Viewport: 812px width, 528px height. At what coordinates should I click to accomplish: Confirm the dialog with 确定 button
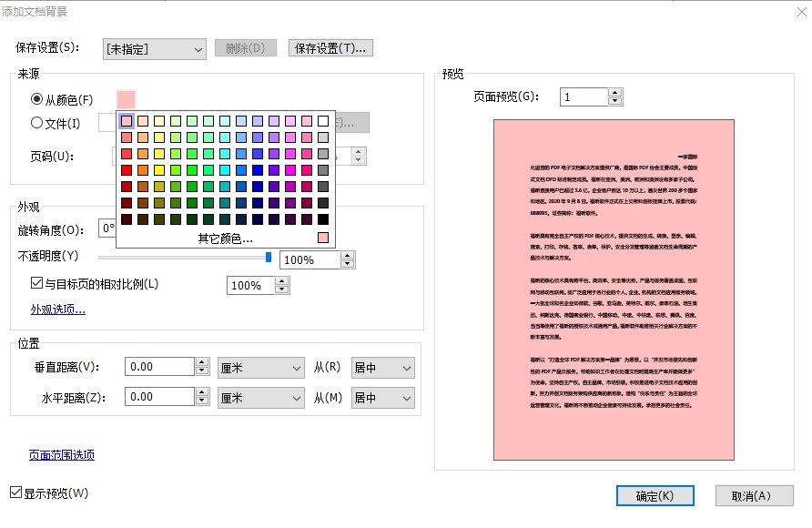point(655,495)
